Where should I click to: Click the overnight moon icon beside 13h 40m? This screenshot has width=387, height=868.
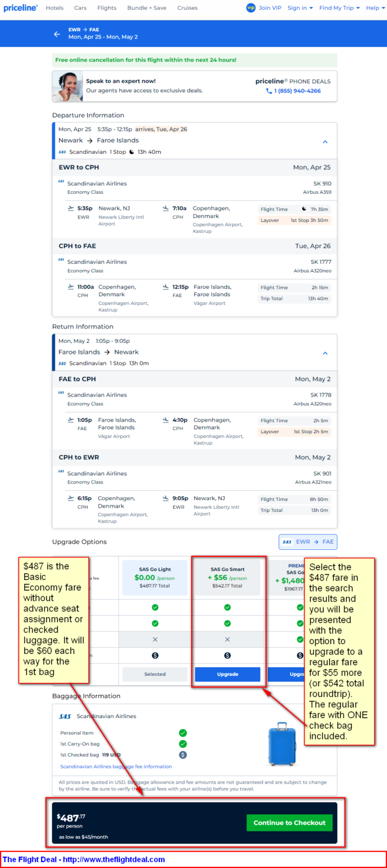coord(132,152)
